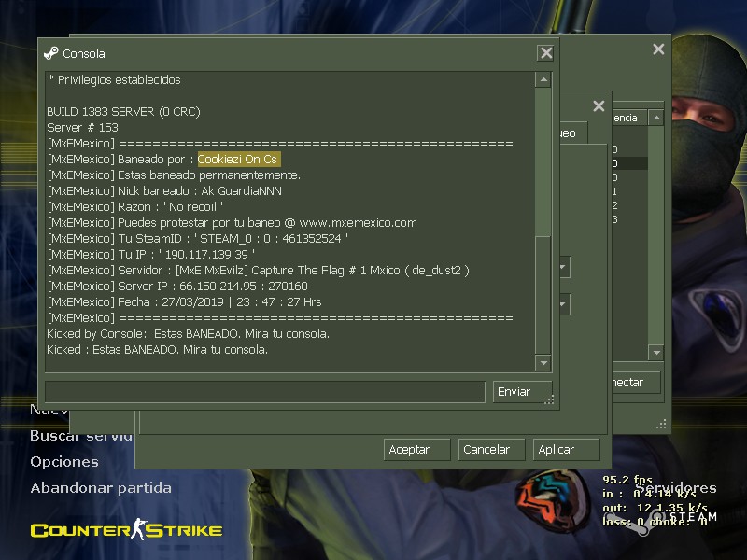This screenshot has width=747, height=560.
Task: Click the 'Estas baneado permanentemente.' line
Action: point(174,175)
